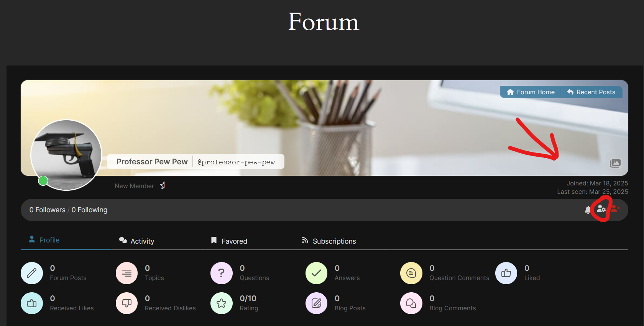Click the Received Dislikes thumbs-down icon
Image resolution: width=644 pixels, height=326 pixels.
coord(127,303)
